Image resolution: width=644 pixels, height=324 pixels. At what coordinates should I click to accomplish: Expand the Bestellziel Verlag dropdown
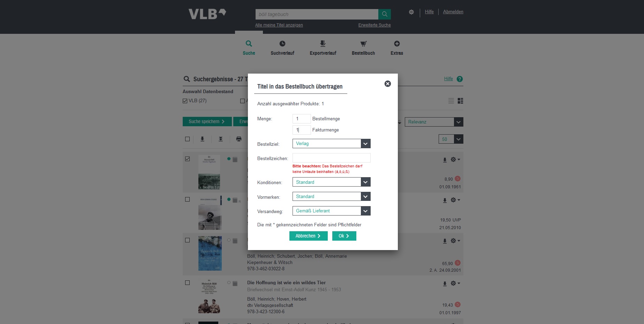(332, 144)
